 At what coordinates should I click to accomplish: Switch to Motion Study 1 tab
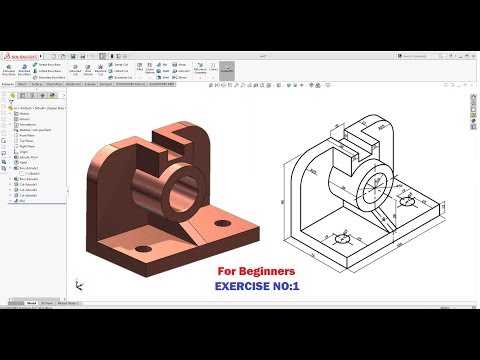[x=68, y=303]
